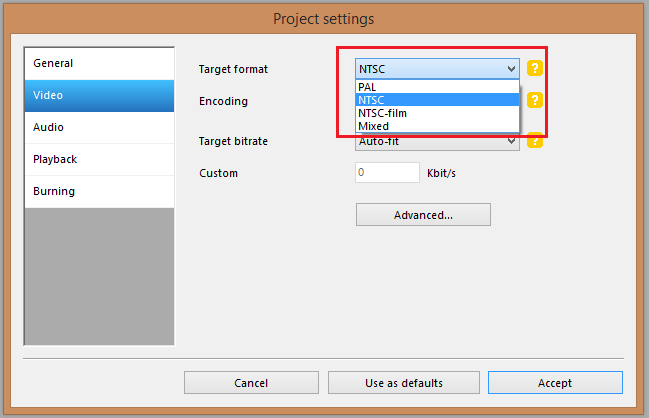Click the Use as defaults button
The image size is (649, 418).
403,383
